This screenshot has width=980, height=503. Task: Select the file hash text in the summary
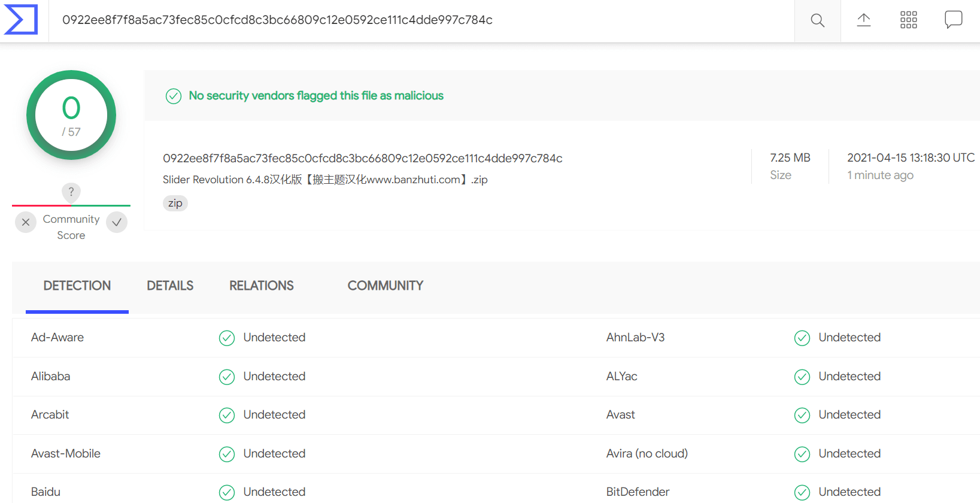coord(363,158)
